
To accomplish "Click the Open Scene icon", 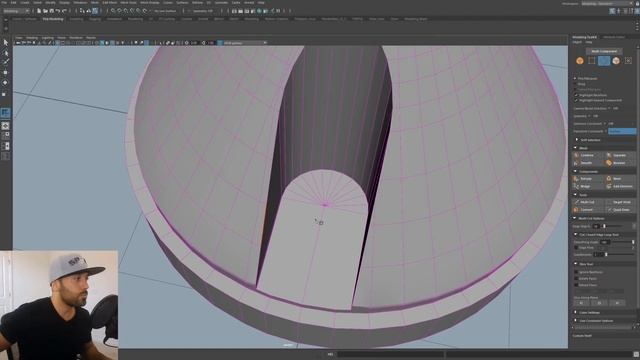I will point(45,11).
